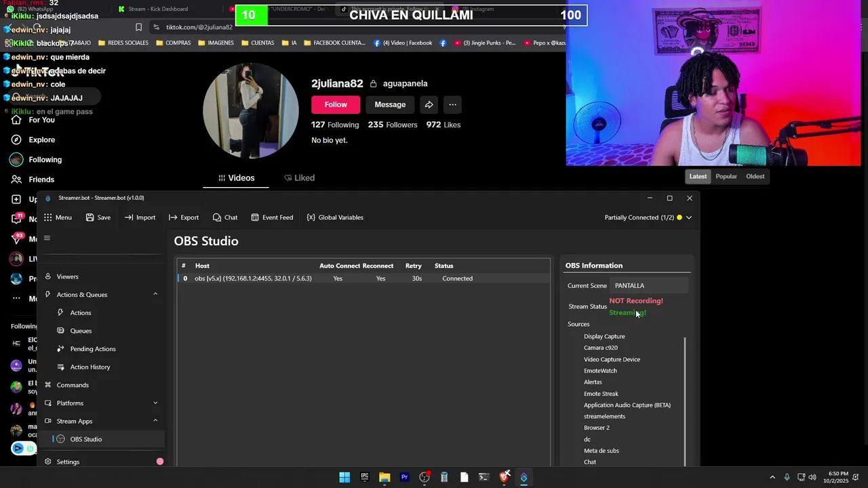Viewport: 868px width, 488px height.
Task: Select the Video Capture Device source
Action: click(x=612, y=359)
